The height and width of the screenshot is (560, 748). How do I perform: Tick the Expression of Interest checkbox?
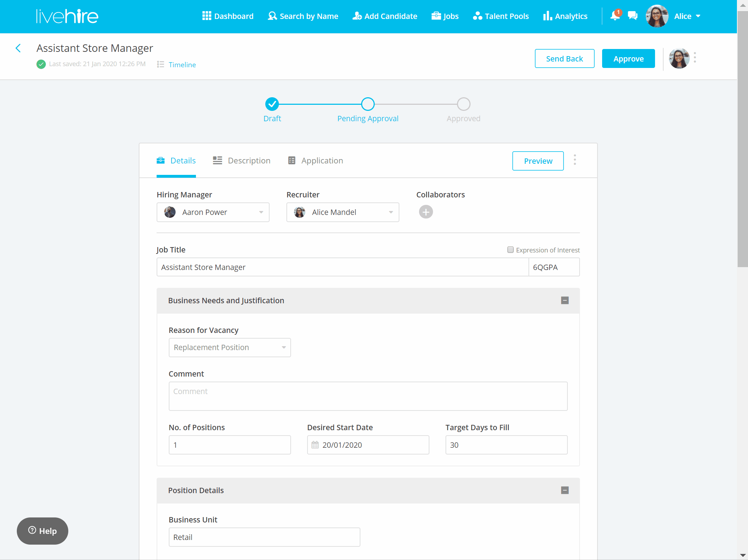(x=511, y=250)
